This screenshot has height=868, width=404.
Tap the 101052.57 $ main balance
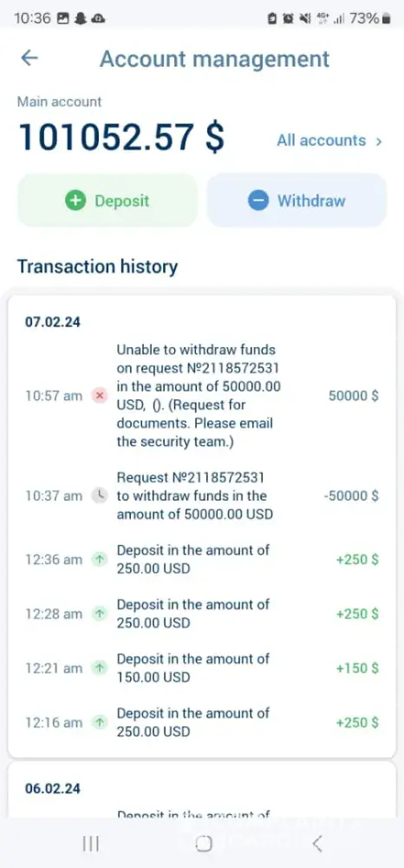[x=121, y=137]
